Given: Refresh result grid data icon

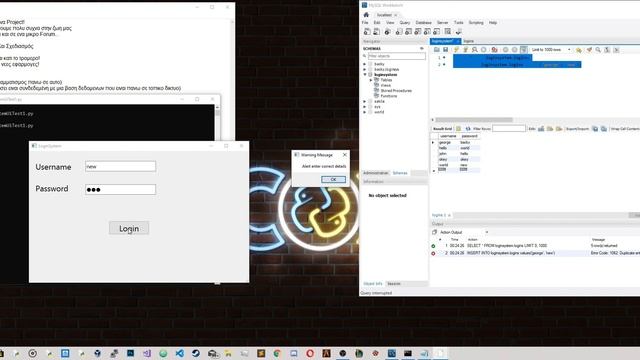Looking at the screenshot, I should pos(468,129).
